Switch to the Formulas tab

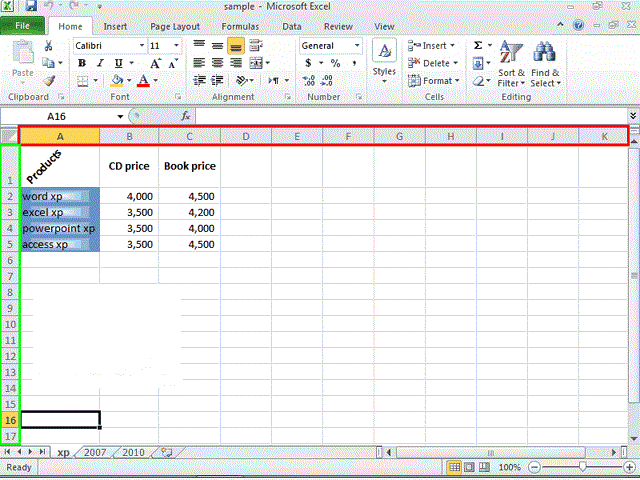[x=240, y=27]
